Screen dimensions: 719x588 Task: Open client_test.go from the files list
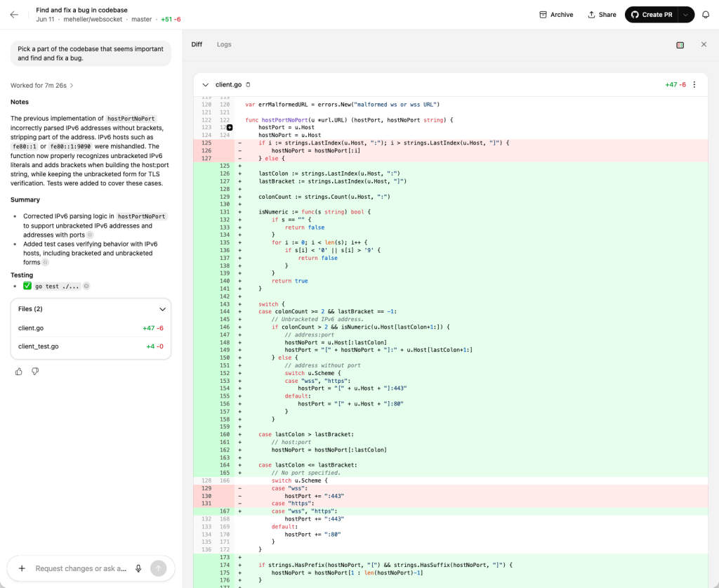[39, 346]
